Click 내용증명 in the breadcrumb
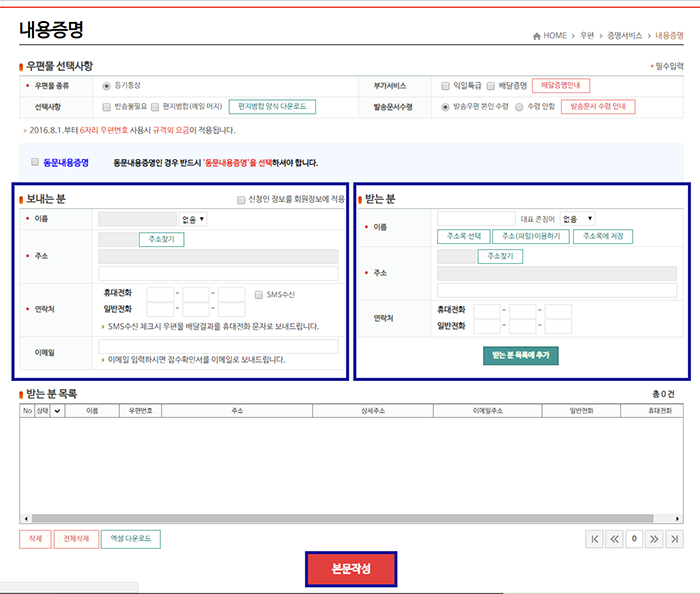 (669, 36)
